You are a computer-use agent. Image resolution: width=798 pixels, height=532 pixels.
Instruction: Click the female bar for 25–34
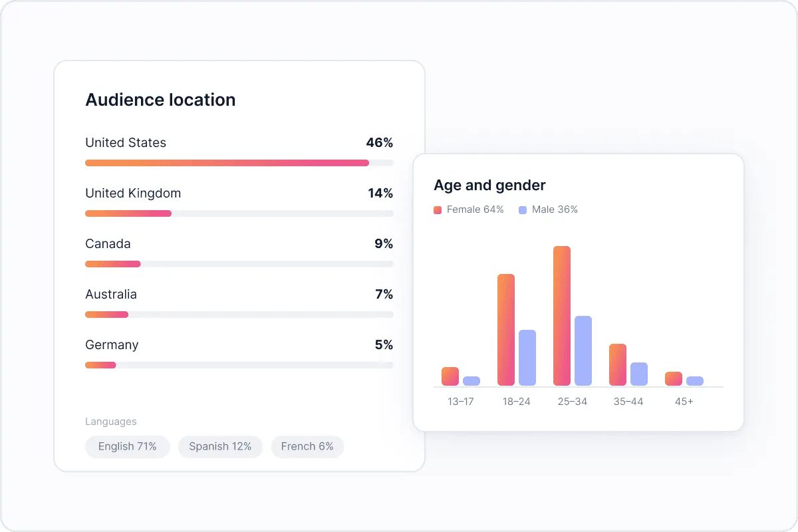[562, 316]
